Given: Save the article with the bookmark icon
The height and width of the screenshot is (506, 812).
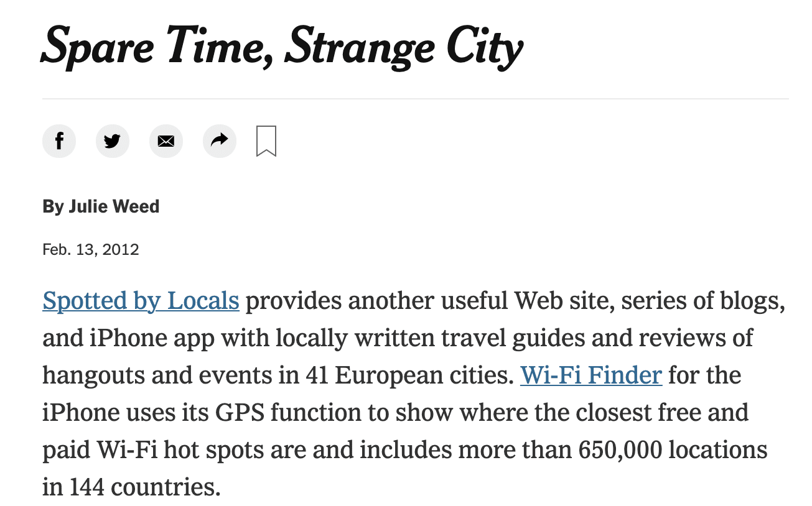Looking at the screenshot, I should 266,141.
